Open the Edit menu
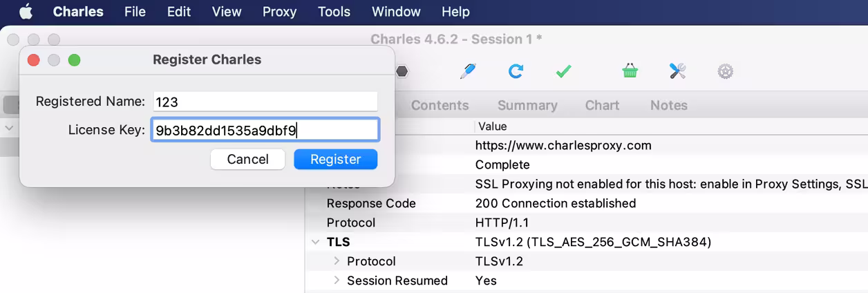Viewport: 868px width, 293px height. click(x=179, y=12)
